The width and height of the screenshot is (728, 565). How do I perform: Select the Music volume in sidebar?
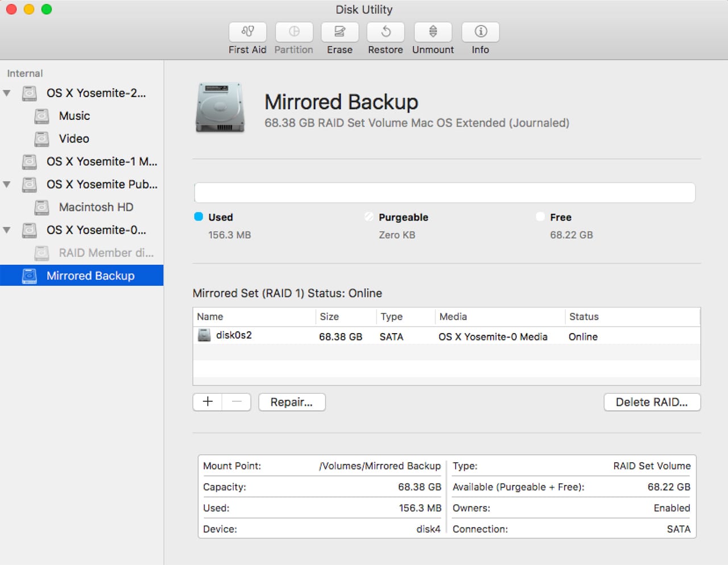pyautogui.click(x=74, y=116)
